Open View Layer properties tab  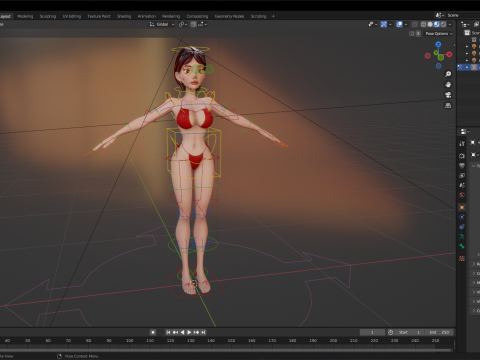pos(462,175)
